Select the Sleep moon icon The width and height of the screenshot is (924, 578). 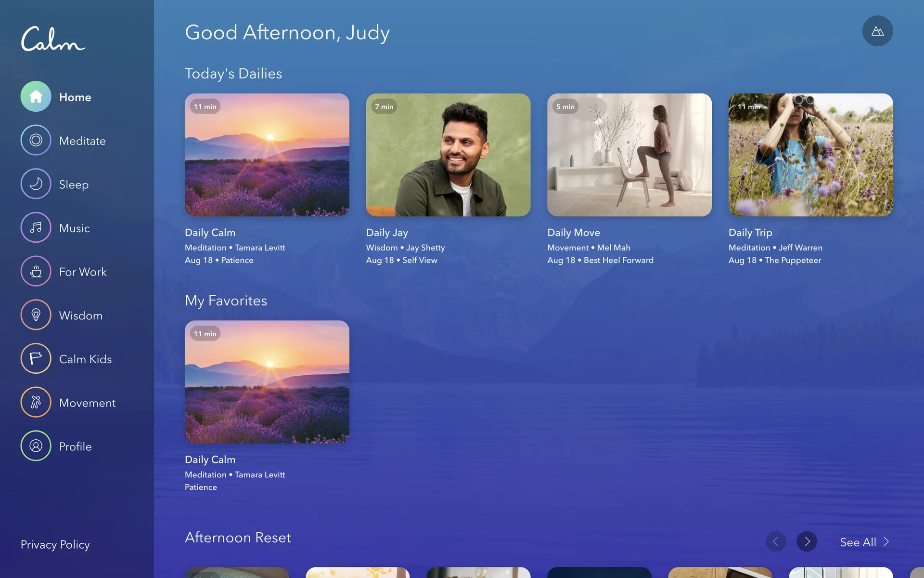(36, 184)
